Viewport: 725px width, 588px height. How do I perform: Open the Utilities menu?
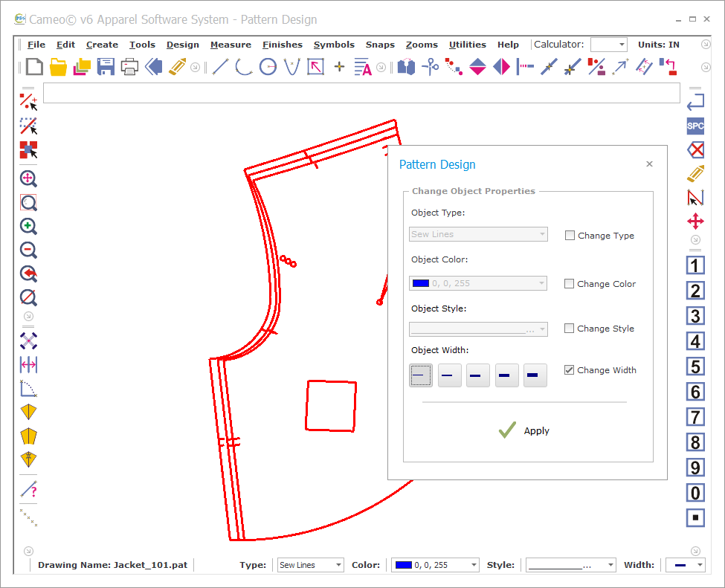tap(468, 45)
